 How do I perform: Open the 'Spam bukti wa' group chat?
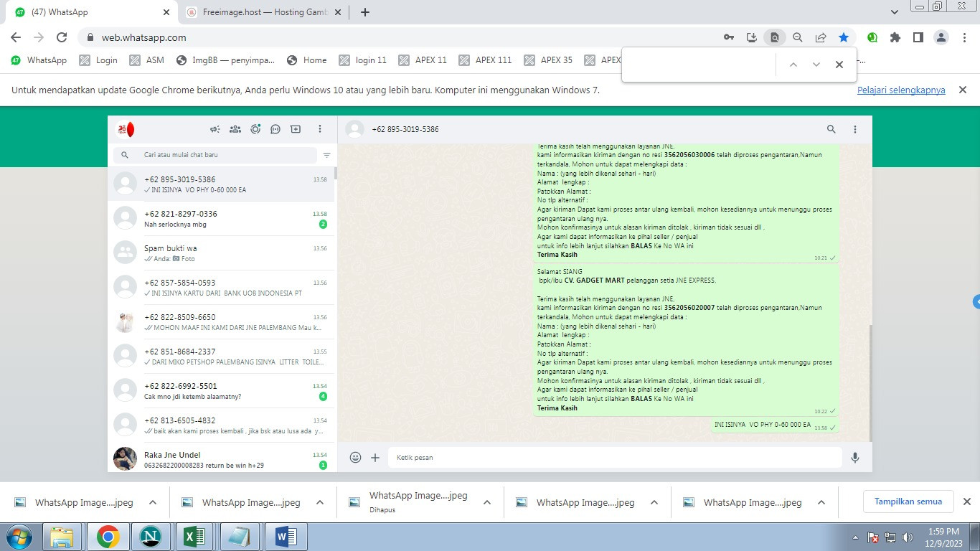point(221,253)
